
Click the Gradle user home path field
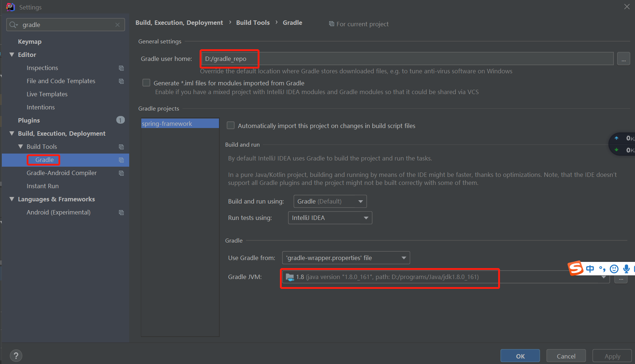pos(407,59)
